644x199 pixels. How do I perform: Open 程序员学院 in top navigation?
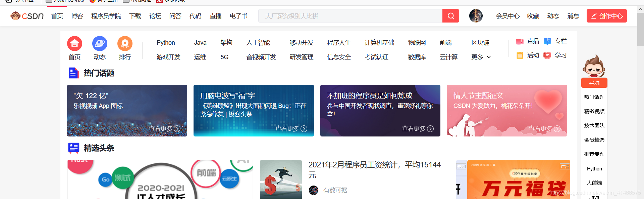106,16
